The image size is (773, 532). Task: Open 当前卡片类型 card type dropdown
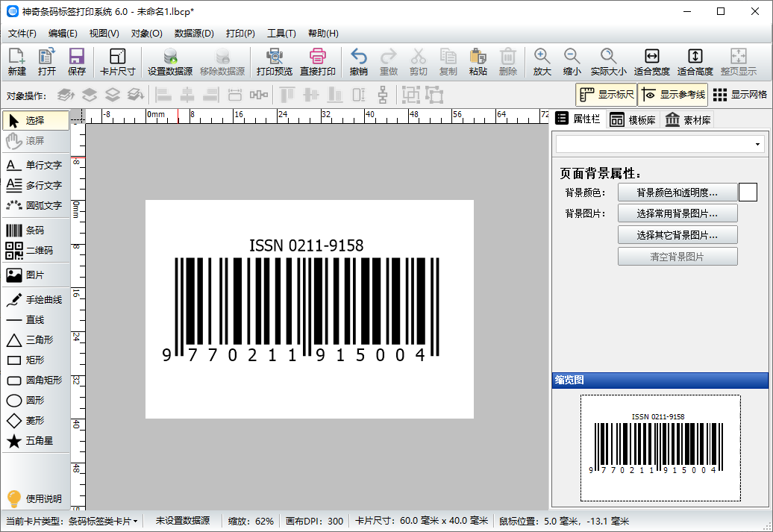tap(72, 521)
